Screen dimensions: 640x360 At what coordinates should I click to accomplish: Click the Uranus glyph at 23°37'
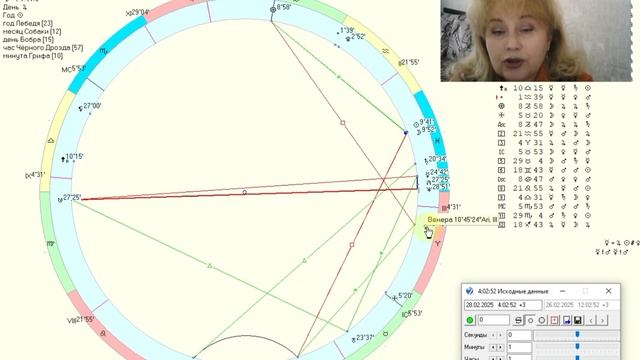353,340
